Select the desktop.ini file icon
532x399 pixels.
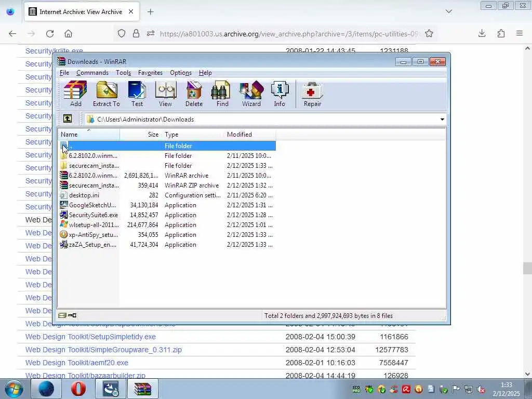(x=63, y=195)
